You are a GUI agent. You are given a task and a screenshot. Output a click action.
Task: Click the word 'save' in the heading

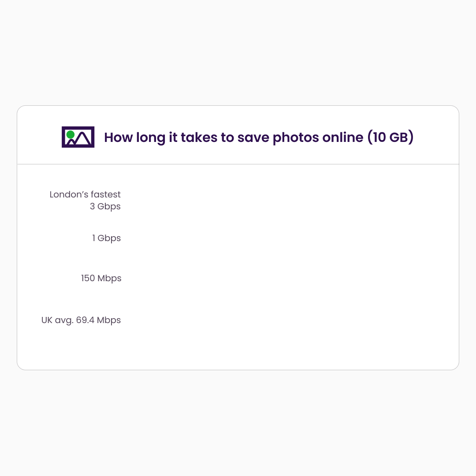click(x=253, y=138)
